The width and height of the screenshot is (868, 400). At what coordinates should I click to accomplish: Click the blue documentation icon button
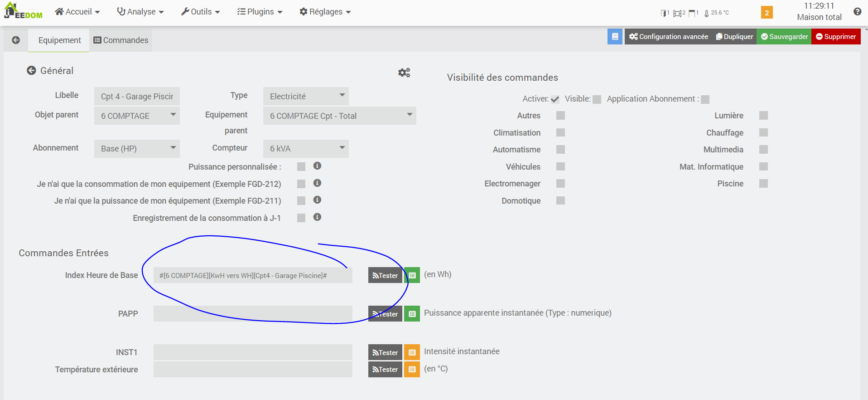615,36
